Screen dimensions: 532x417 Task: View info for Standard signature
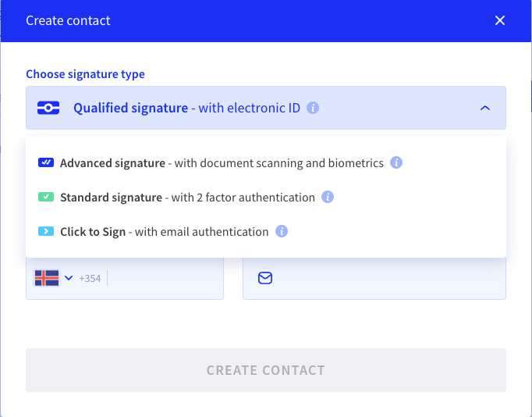click(x=328, y=198)
